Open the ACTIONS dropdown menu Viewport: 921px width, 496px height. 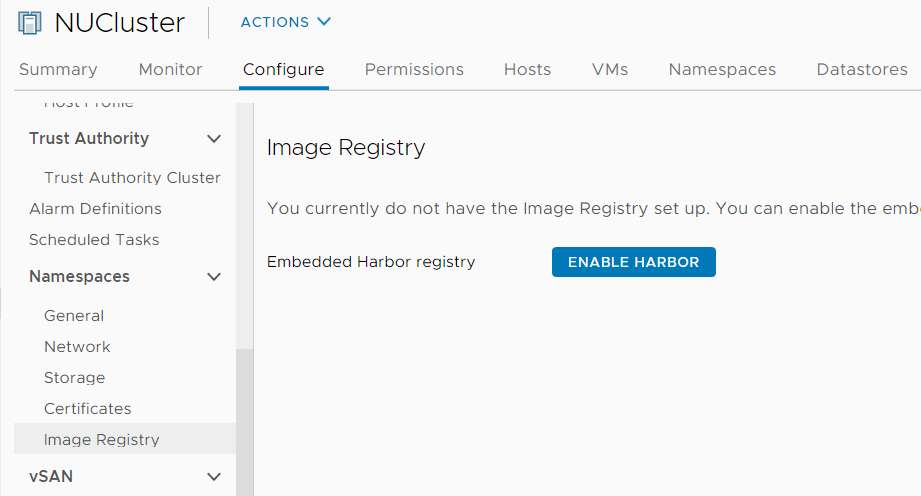(x=286, y=22)
